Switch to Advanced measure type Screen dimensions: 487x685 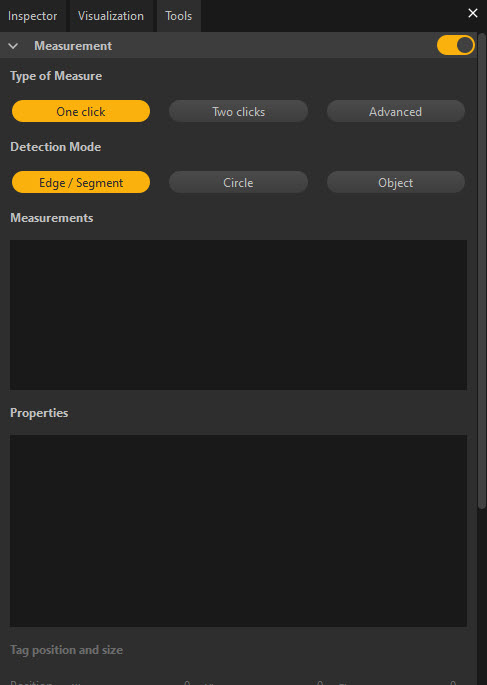[x=396, y=111]
